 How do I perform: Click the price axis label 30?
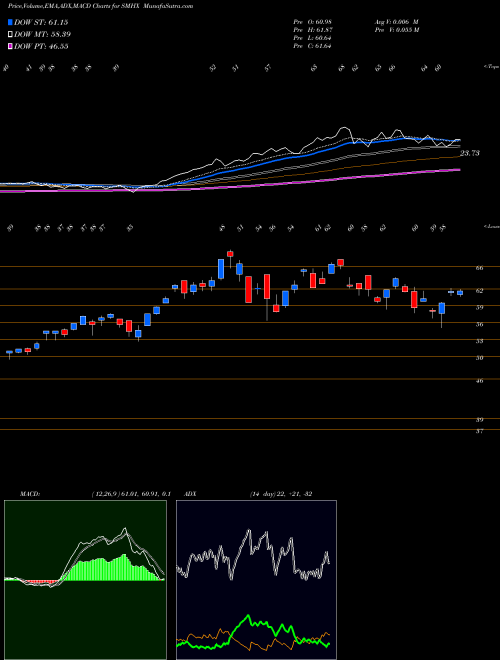click(x=480, y=358)
